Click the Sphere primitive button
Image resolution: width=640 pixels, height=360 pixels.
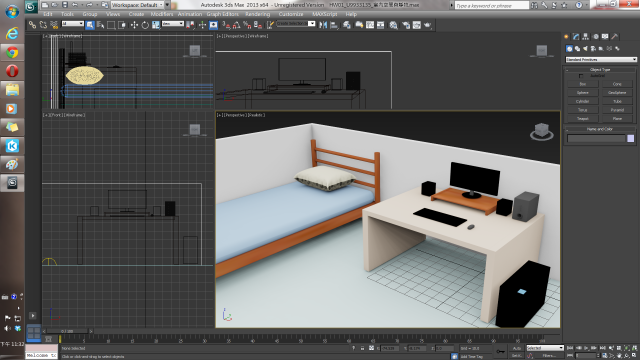582,93
